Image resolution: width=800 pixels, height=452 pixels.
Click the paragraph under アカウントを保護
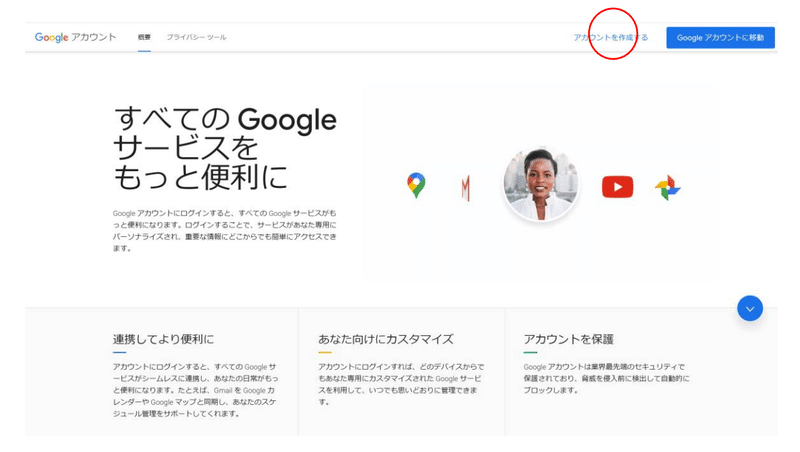[607, 379]
